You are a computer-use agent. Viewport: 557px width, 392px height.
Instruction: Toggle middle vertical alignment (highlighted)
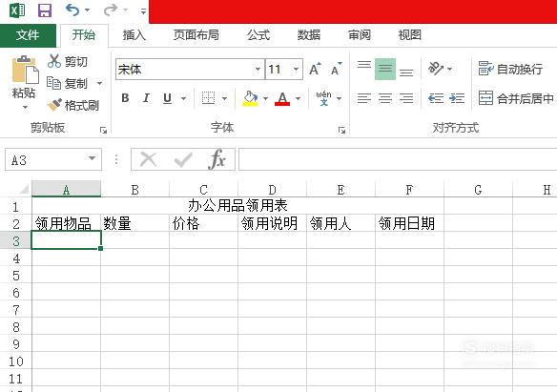click(x=385, y=69)
